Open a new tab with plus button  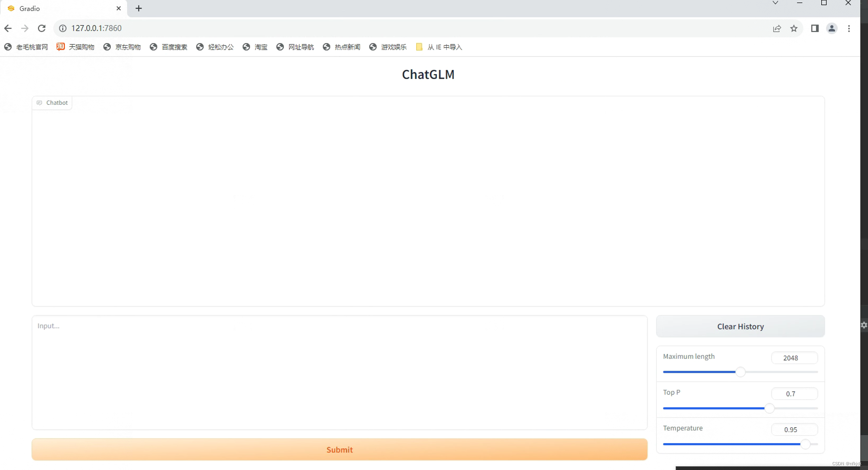tap(138, 8)
